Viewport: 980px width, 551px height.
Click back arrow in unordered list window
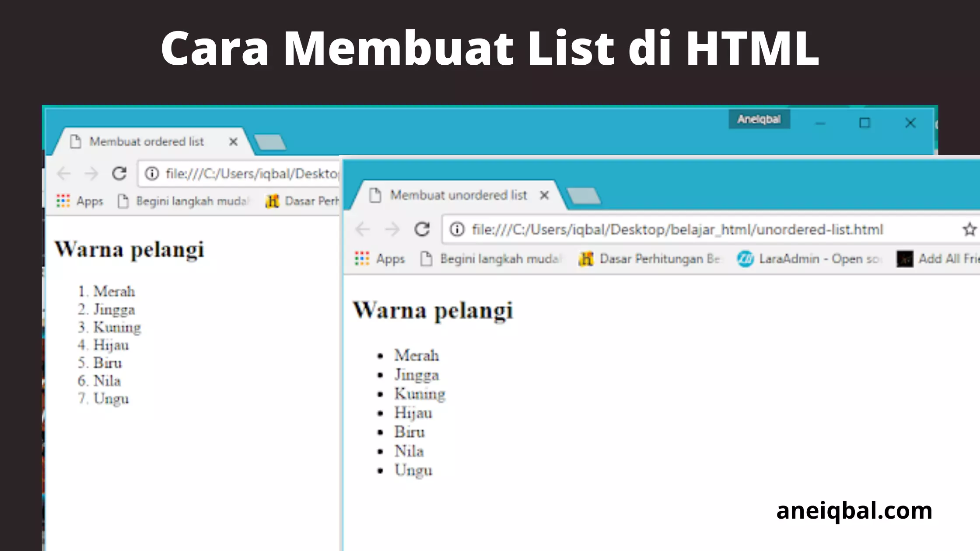[x=363, y=229]
